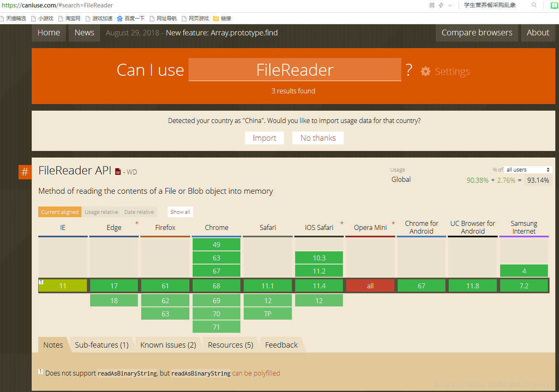Open the 小游戏 bookmark

click(x=42, y=19)
